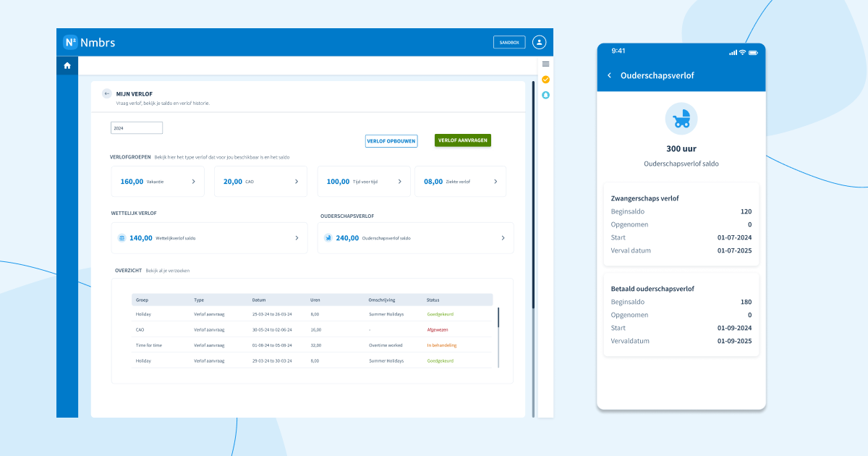The width and height of the screenshot is (868, 456).
Task: Click the Verlof Opbouwen button
Action: 391,141
